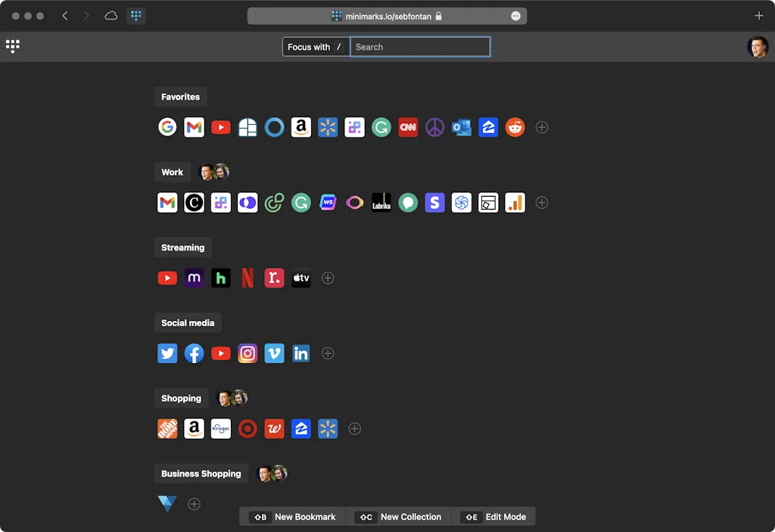The width and height of the screenshot is (775, 532).
Task: Open Zillow bookmark in Shopping row
Action: (301, 428)
